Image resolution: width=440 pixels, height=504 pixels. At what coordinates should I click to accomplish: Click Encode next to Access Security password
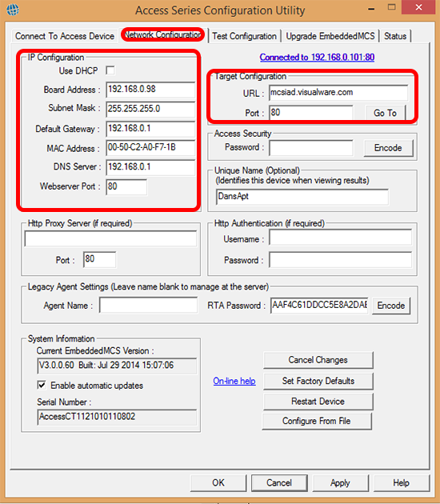[x=388, y=148]
